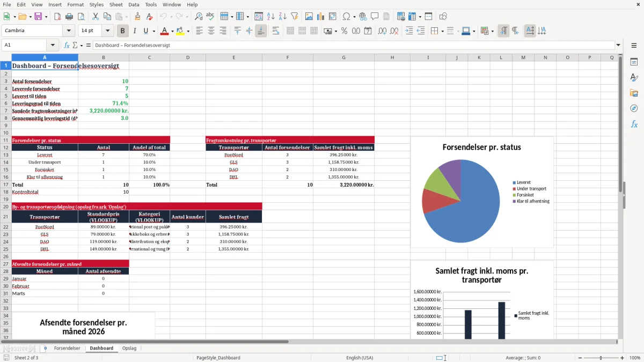
Task: Copy the selection to clipboard
Action: 106,17
